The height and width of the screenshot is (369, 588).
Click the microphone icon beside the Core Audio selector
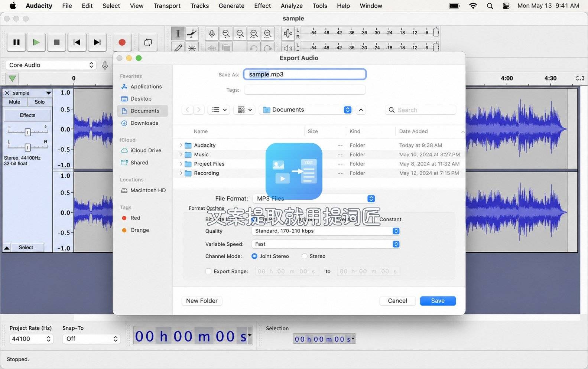click(105, 65)
